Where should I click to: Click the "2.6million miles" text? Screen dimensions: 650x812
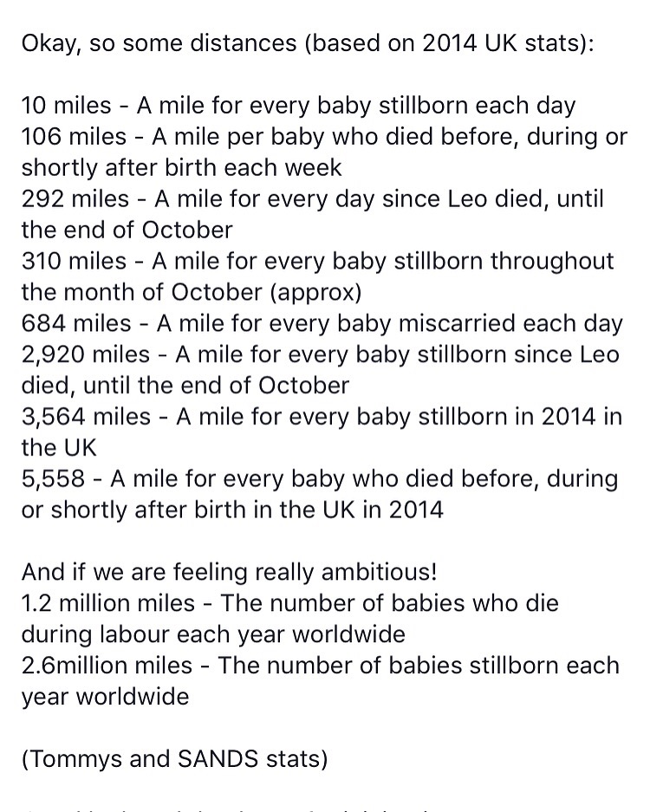click(107, 666)
